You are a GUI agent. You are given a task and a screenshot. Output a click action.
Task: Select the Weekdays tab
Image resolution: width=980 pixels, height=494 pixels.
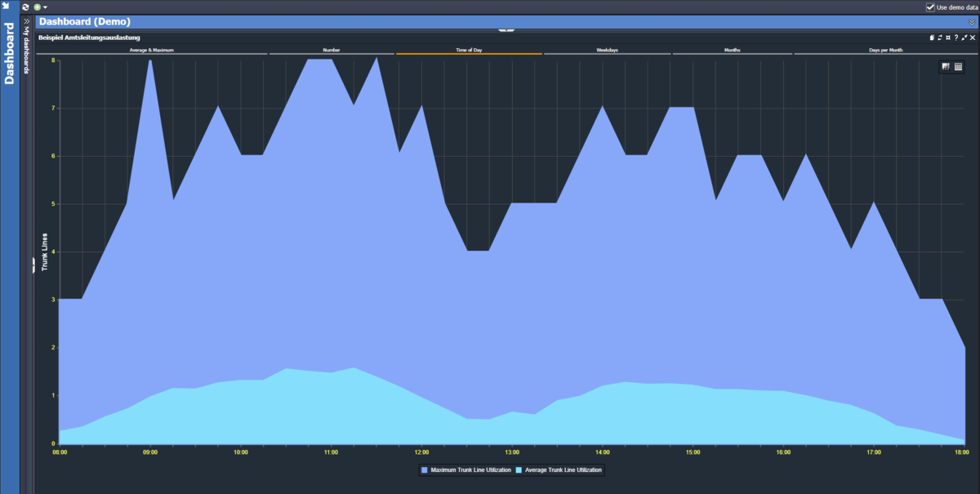607,51
